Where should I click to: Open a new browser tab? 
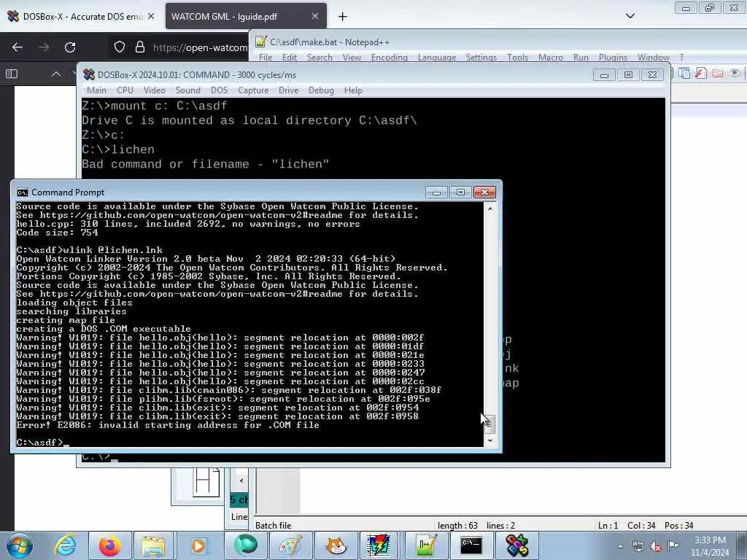343,17
